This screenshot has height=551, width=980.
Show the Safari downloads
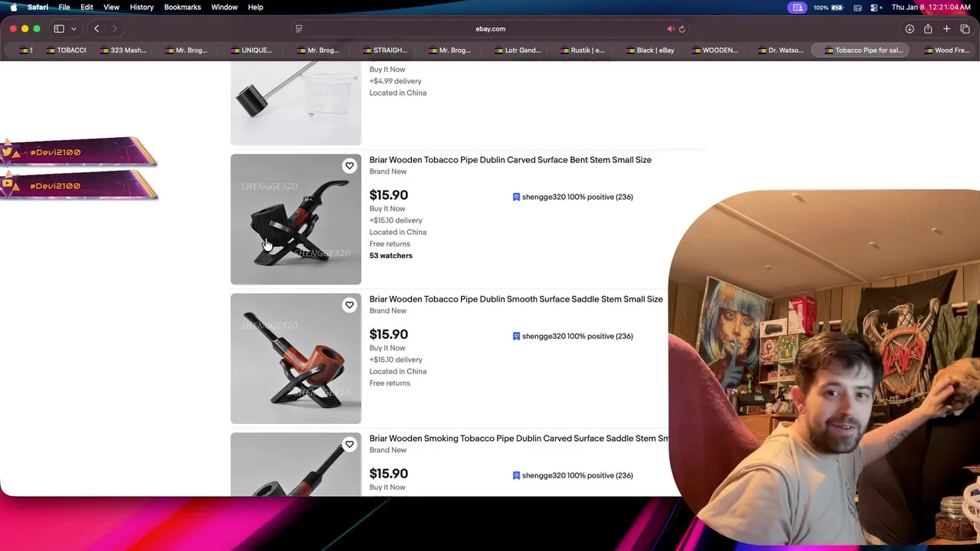pos(910,29)
